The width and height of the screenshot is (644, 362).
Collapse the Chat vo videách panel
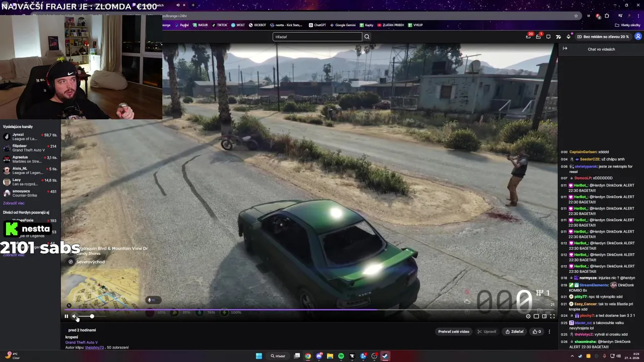[565, 49]
